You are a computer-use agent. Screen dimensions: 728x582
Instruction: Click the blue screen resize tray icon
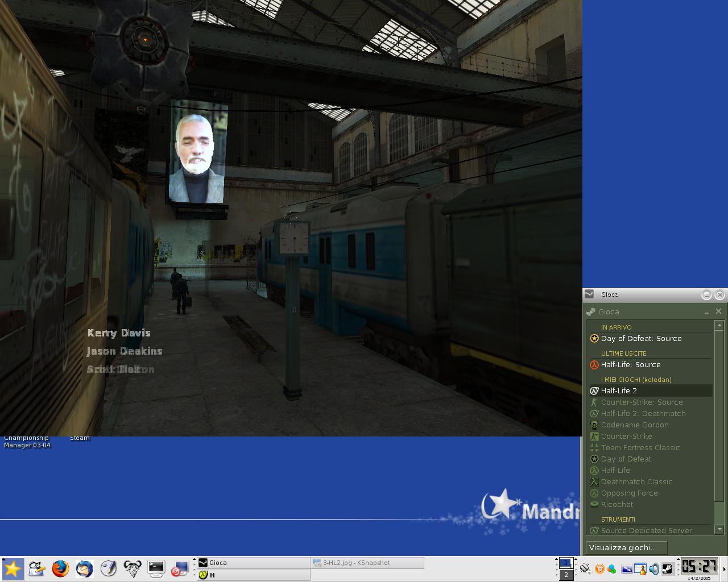click(627, 569)
